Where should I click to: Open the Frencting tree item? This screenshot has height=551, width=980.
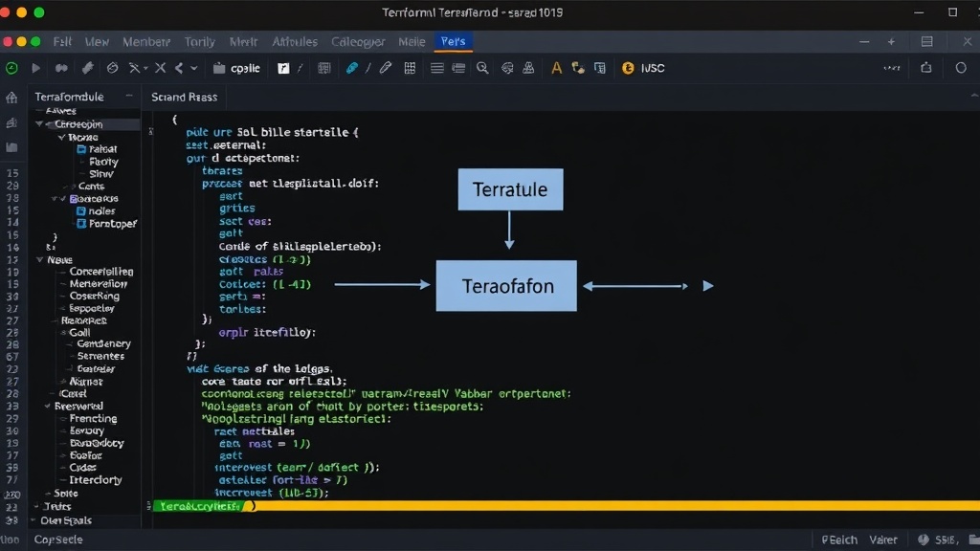[93, 419]
